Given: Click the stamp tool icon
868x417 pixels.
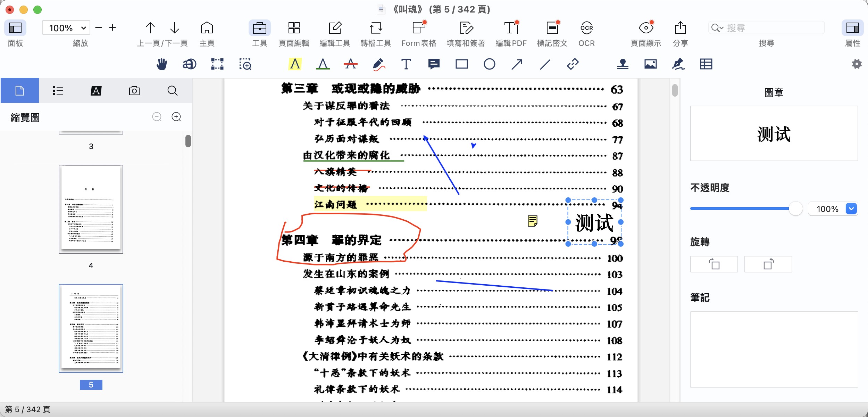Looking at the screenshot, I should [623, 64].
